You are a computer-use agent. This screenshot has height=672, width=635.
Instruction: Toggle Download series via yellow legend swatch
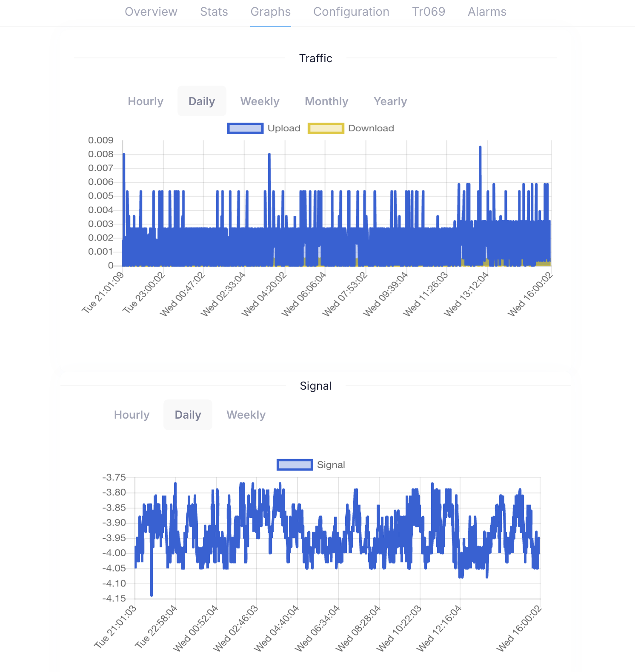tap(326, 128)
